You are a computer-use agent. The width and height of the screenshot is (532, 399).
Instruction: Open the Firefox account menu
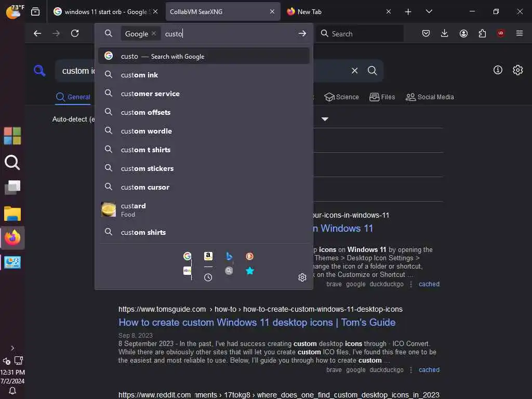[x=463, y=33]
